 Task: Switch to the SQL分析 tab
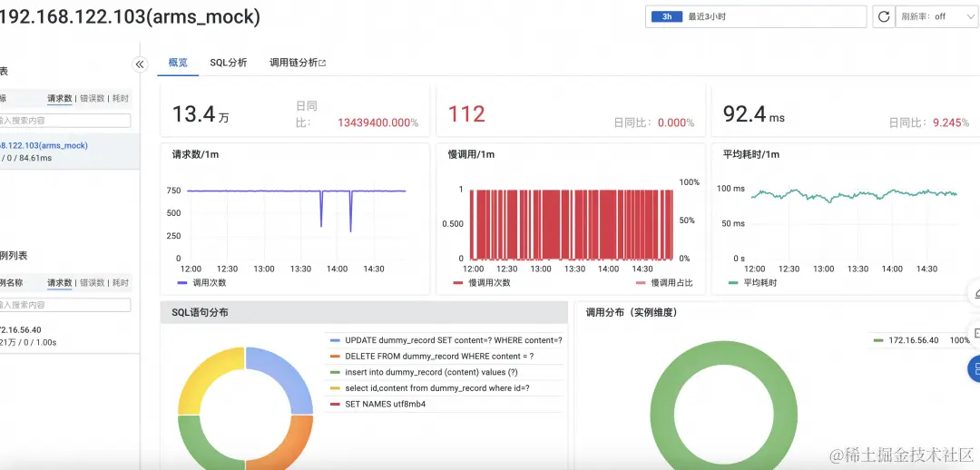[228, 63]
